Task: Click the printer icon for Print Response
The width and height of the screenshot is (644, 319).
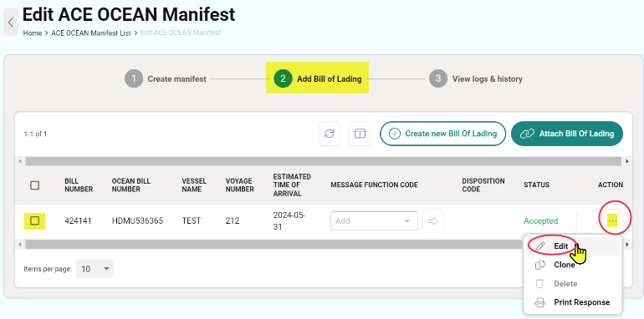Action: tap(539, 302)
